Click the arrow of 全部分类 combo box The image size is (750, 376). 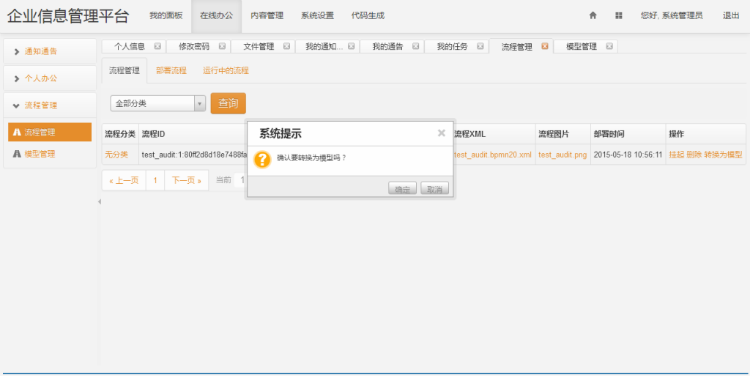(x=200, y=103)
